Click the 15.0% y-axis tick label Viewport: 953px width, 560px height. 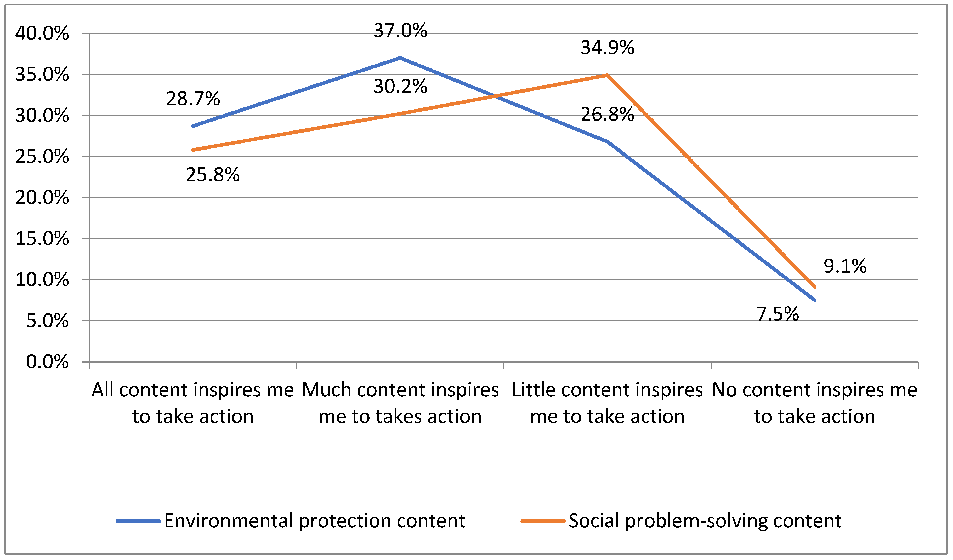[x=42, y=239]
